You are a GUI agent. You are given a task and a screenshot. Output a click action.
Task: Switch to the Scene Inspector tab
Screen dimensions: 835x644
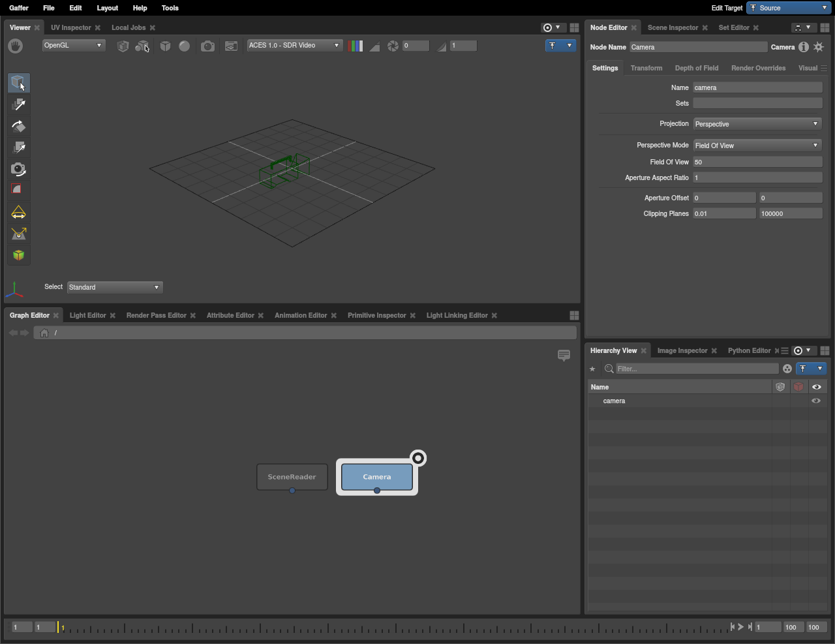tap(673, 27)
